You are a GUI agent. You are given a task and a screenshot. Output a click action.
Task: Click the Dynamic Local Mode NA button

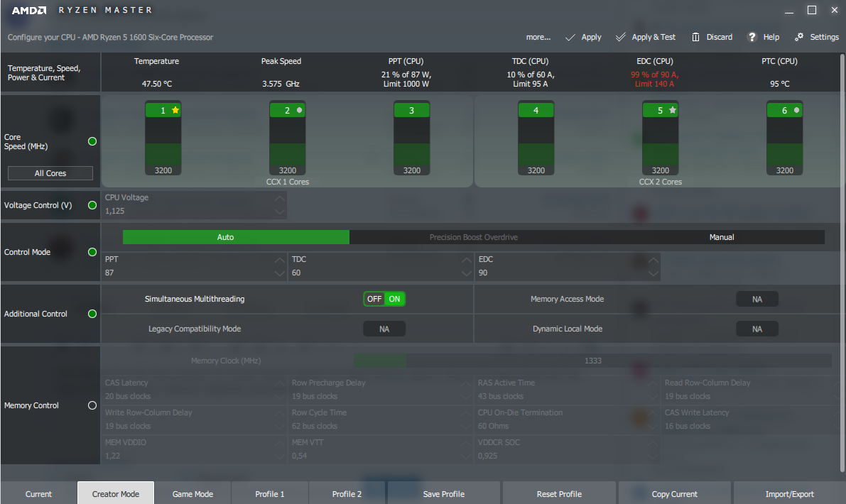pyautogui.click(x=757, y=329)
